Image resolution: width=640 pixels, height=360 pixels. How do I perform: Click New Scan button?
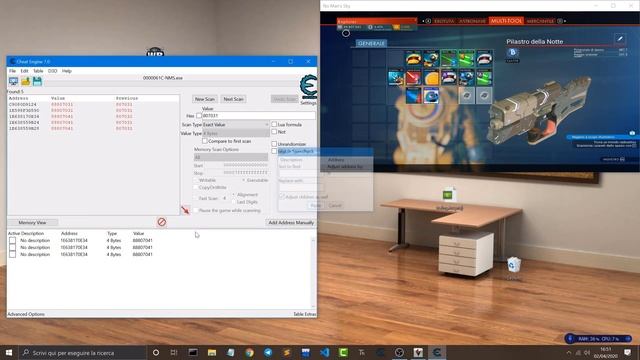(204, 99)
